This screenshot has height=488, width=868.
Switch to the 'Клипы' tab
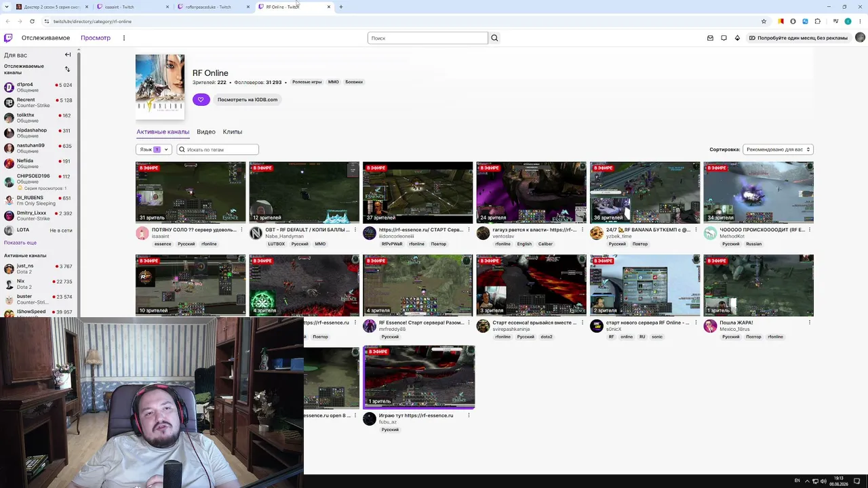click(233, 131)
